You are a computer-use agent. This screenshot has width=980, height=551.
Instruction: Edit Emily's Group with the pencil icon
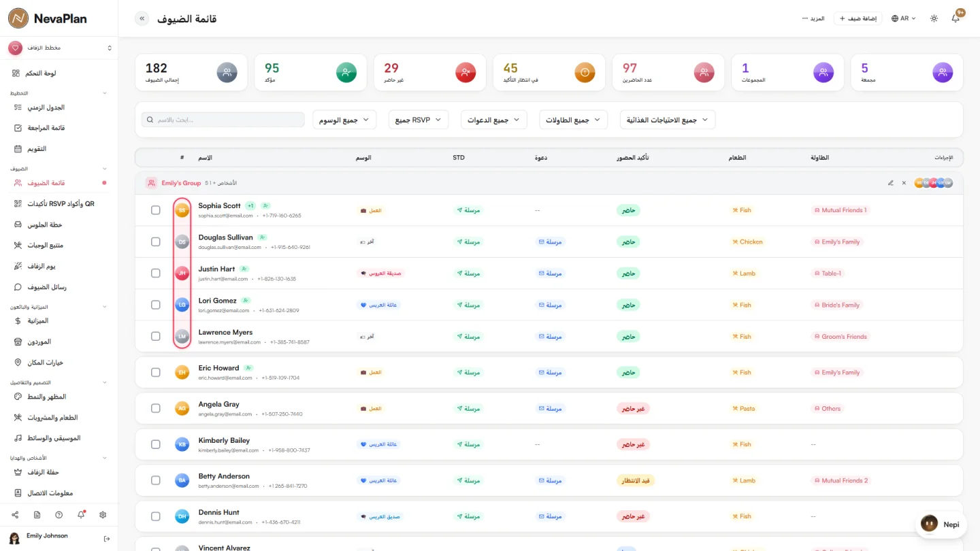coord(891,183)
